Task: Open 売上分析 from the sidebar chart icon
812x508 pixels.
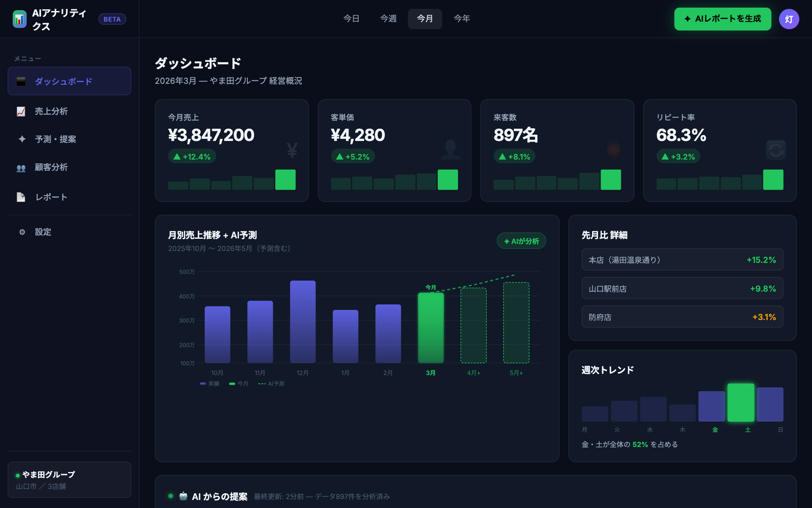Action: click(x=22, y=111)
